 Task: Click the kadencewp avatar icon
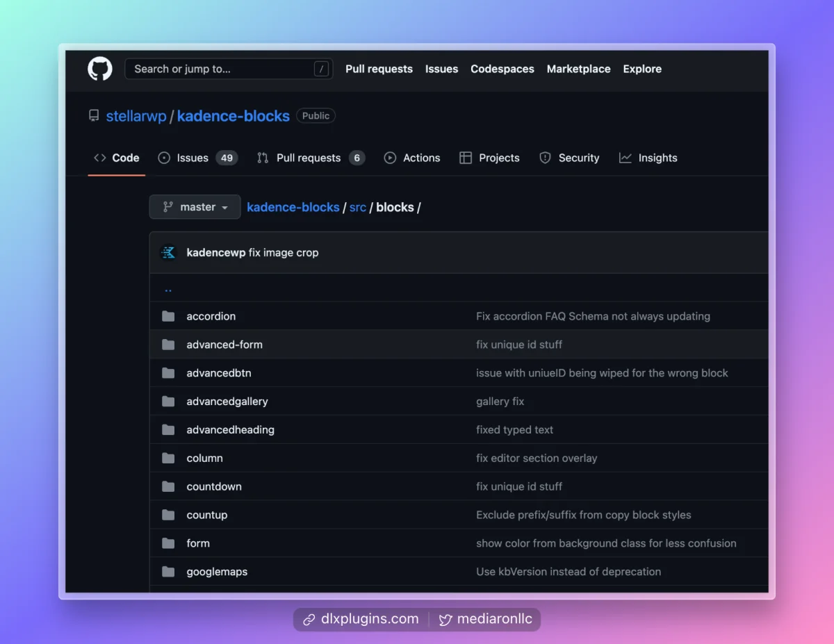point(168,253)
